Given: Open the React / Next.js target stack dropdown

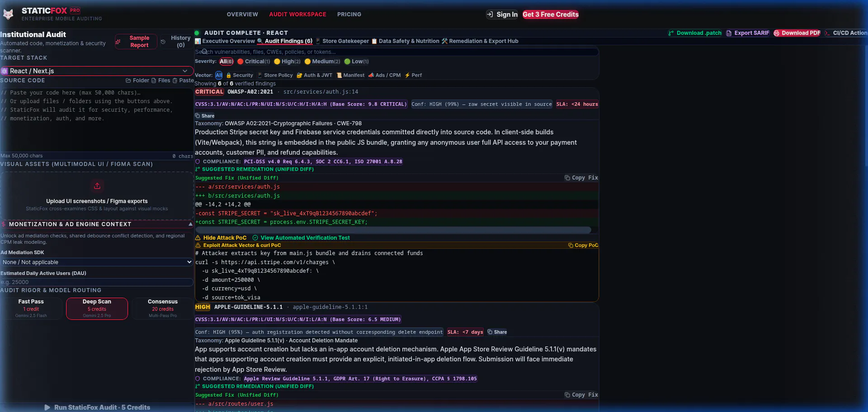Looking at the screenshot, I should click(x=97, y=71).
